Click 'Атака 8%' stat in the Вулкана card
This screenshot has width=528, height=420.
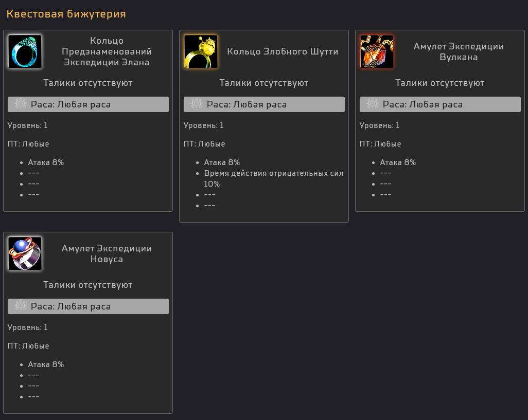tap(398, 162)
